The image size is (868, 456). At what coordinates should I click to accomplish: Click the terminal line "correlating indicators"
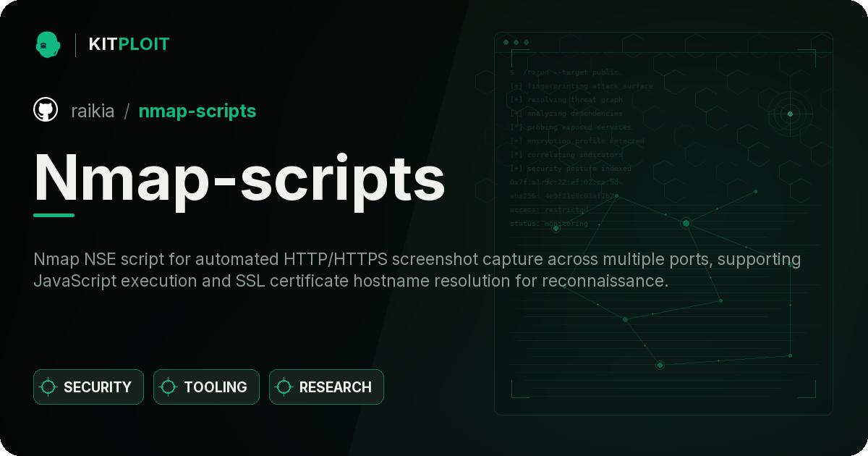pyautogui.click(x=566, y=155)
